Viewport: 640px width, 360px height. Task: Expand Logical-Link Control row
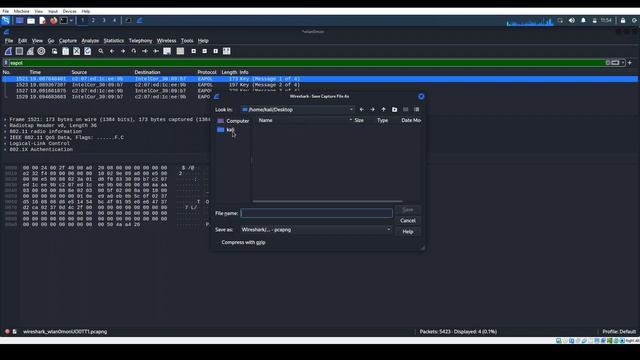pos(5,144)
